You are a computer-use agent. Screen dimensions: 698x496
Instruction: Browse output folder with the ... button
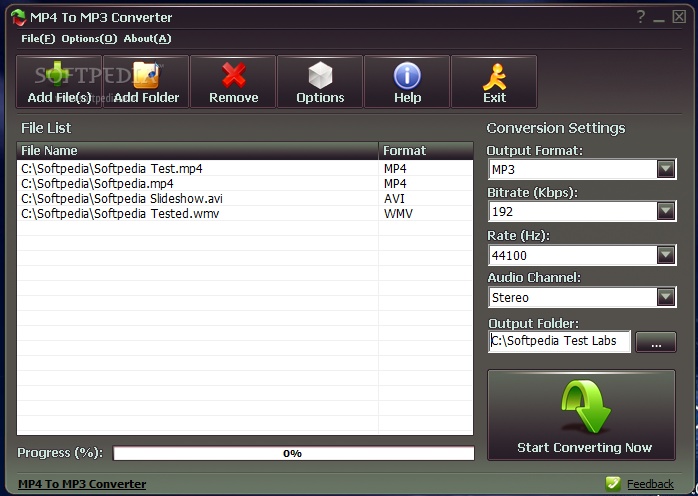click(656, 342)
